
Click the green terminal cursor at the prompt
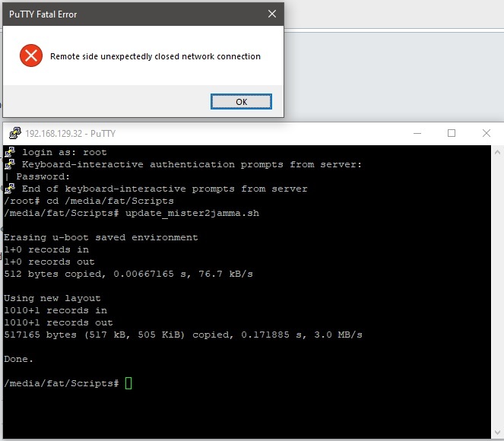128,383
